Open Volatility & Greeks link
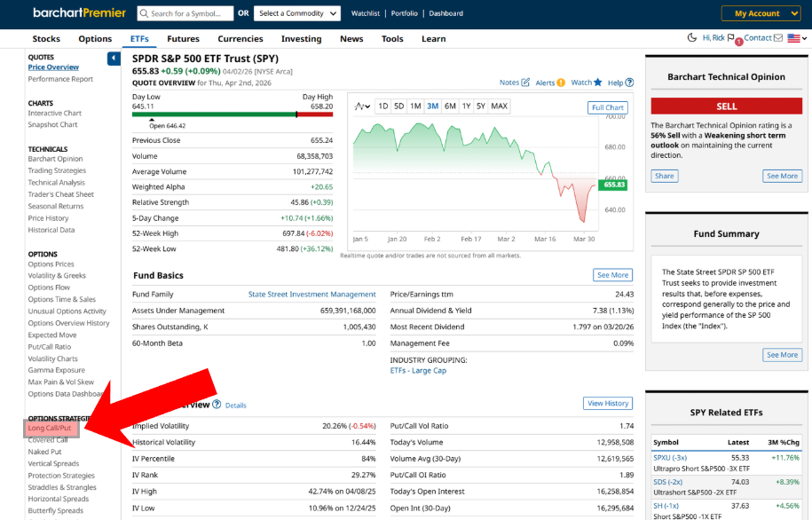The height and width of the screenshot is (520, 812). tap(57, 276)
